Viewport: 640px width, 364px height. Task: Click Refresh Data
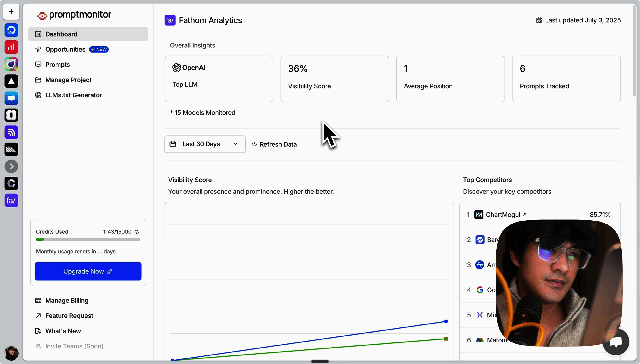pos(274,144)
